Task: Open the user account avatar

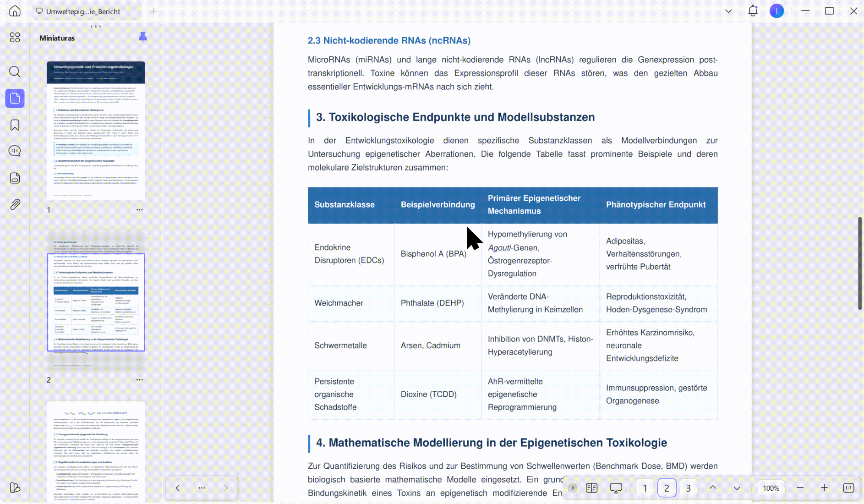Action: pyautogui.click(x=777, y=11)
